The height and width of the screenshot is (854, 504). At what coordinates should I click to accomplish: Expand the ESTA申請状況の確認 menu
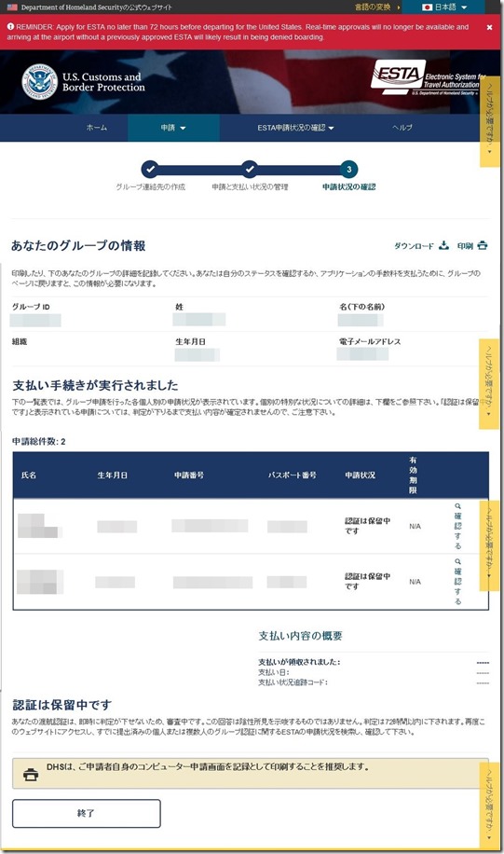tap(295, 128)
